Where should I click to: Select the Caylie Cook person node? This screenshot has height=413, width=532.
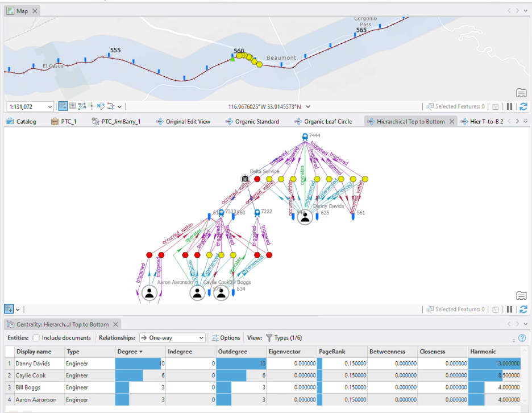(x=197, y=293)
